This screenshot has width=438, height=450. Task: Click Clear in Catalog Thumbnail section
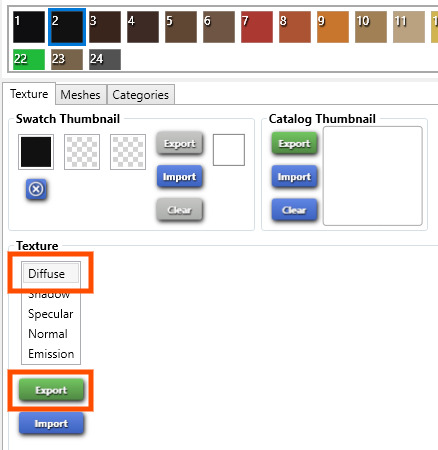pyautogui.click(x=294, y=210)
